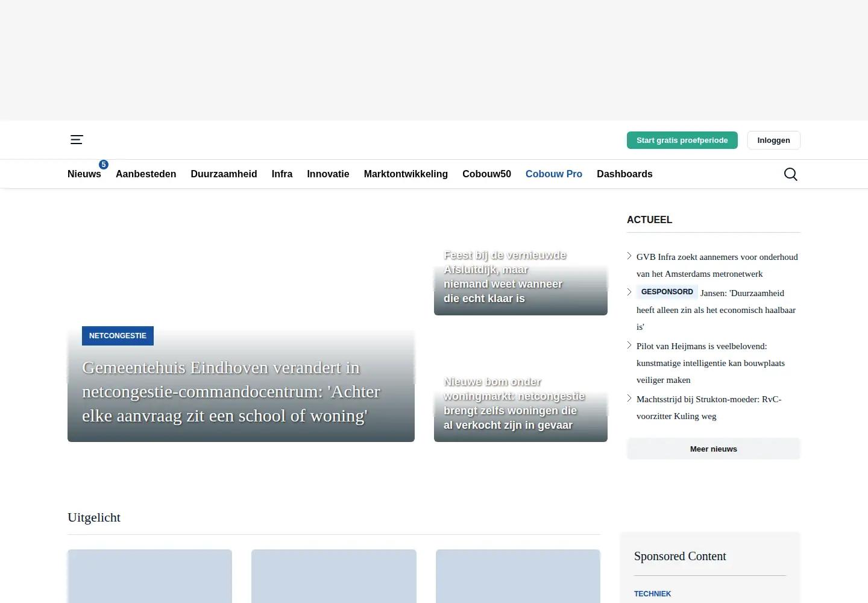The width and height of the screenshot is (868, 603).
Task: Click the NETCONGESTIE category tag
Action: coord(118,336)
